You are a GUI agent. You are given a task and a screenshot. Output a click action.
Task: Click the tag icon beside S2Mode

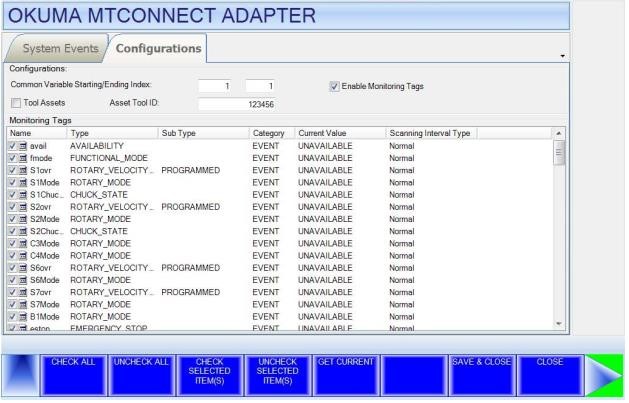coord(23,219)
